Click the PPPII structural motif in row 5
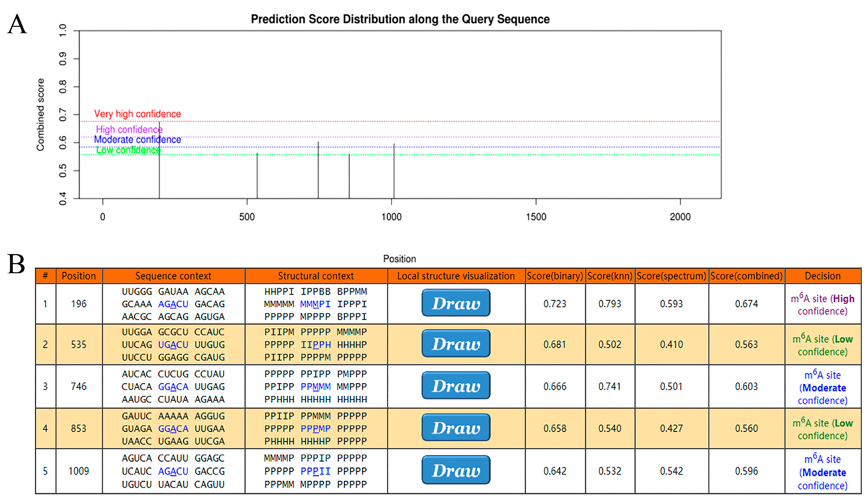Screen dimensions: 868x501 (315, 471)
